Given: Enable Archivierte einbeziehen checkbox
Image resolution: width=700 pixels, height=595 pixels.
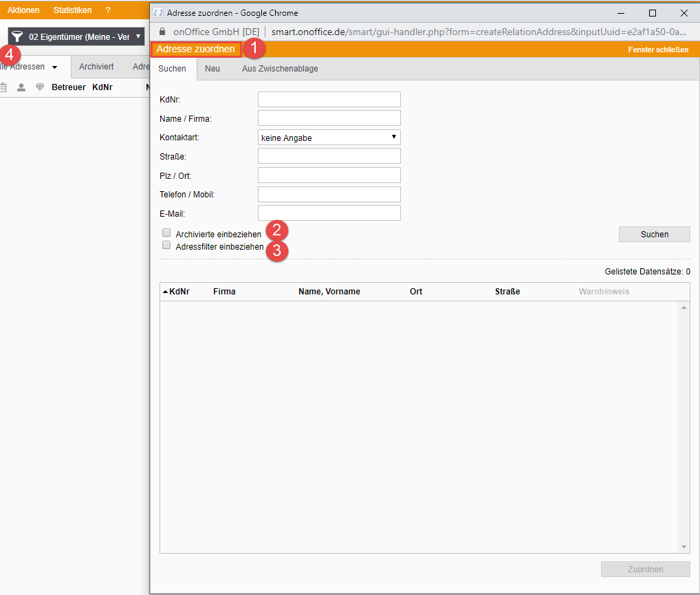Looking at the screenshot, I should (166, 233).
